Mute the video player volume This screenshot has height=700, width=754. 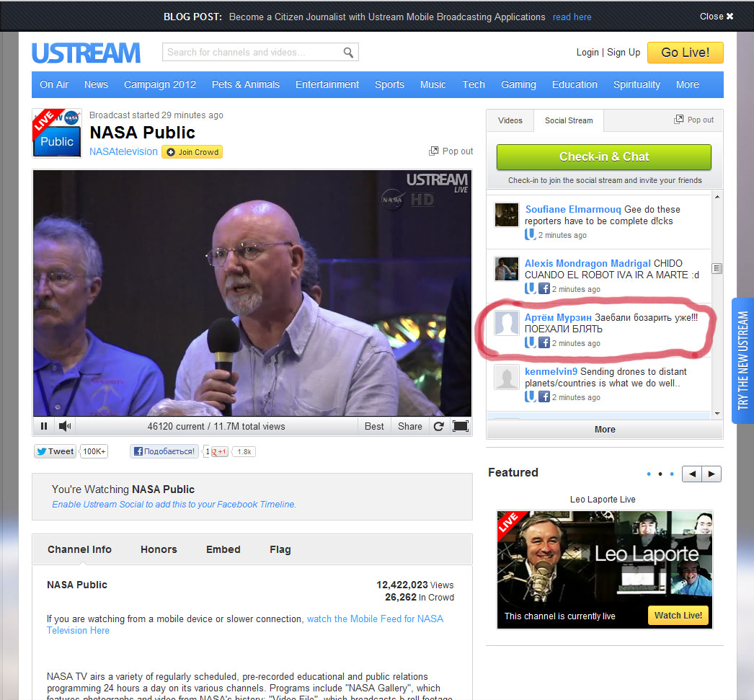pos(65,426)
